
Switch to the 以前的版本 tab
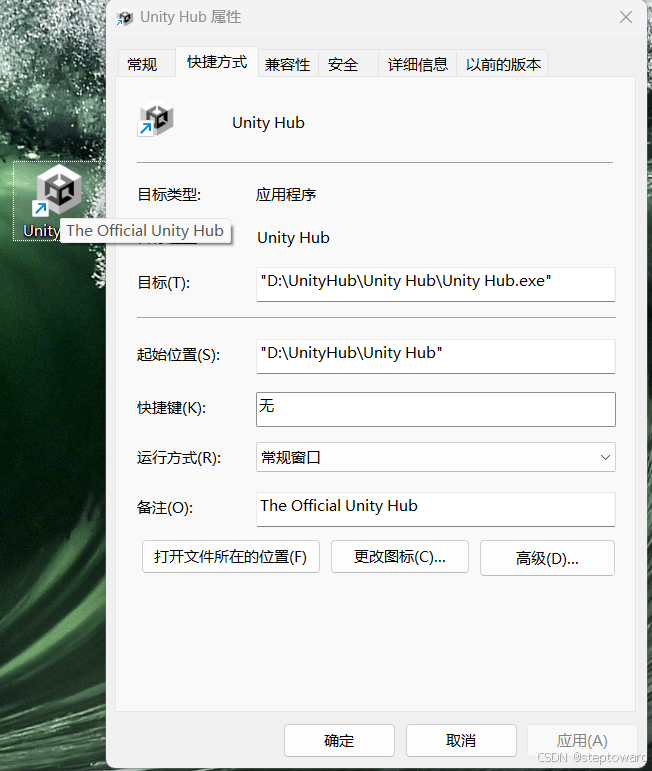(x=503, y=64)
